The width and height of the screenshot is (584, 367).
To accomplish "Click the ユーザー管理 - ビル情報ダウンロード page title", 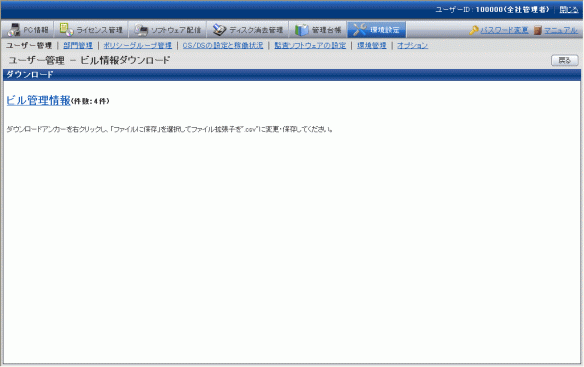I will [89, 60].
